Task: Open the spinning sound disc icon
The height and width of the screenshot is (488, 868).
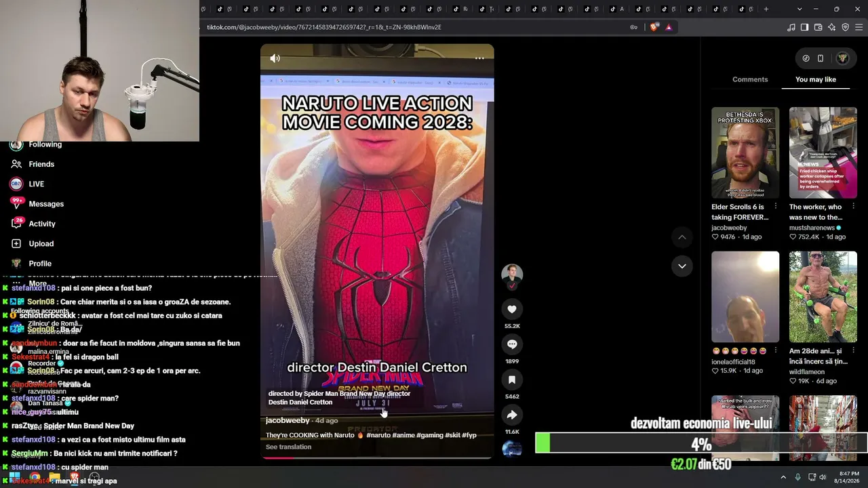Action: pos(512,449)
